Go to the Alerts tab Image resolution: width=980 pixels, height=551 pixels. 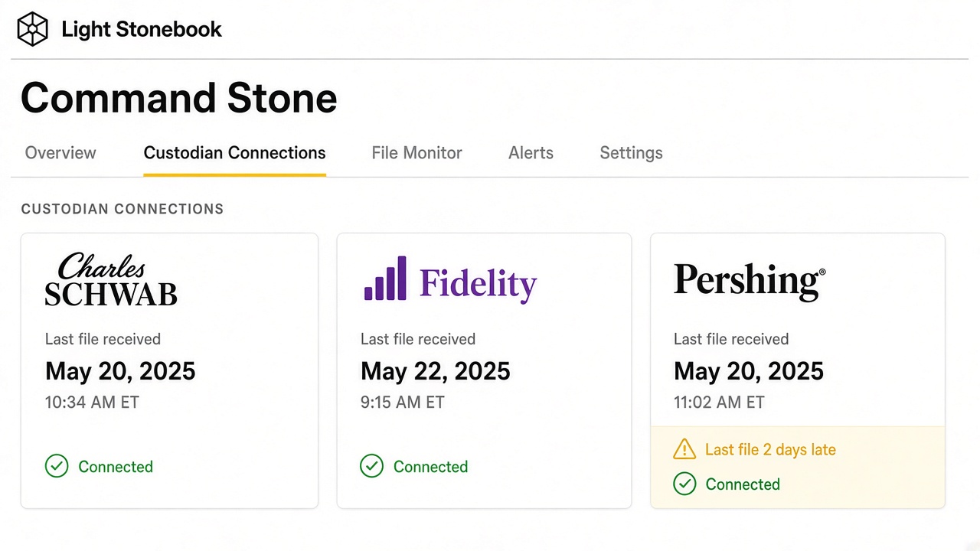coord(531,153)
